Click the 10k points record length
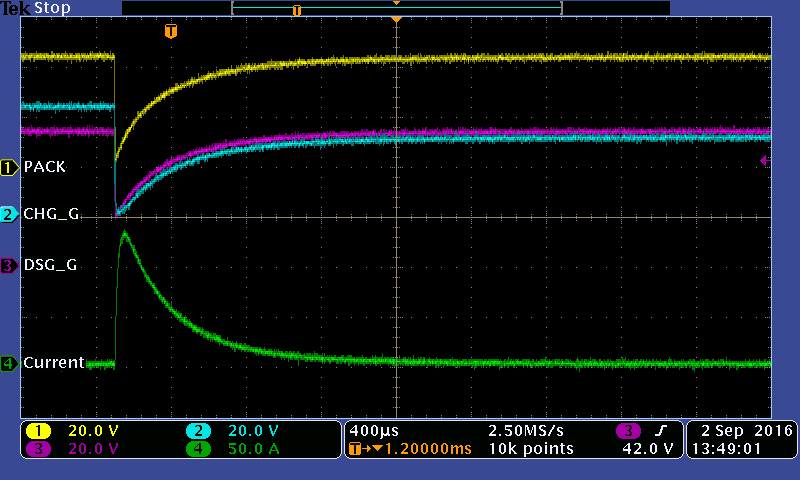 (531, 449)
